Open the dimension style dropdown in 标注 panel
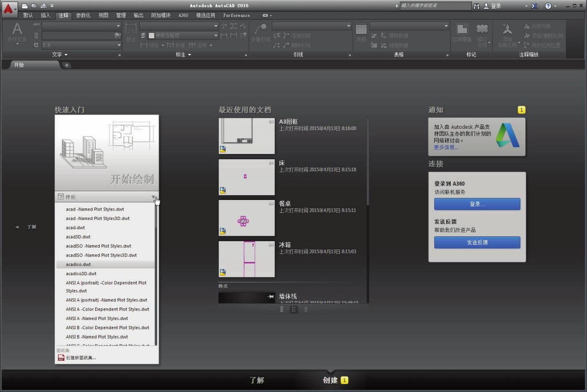The height and width of the screenshot is (392, 587). [x=216, y=26]
